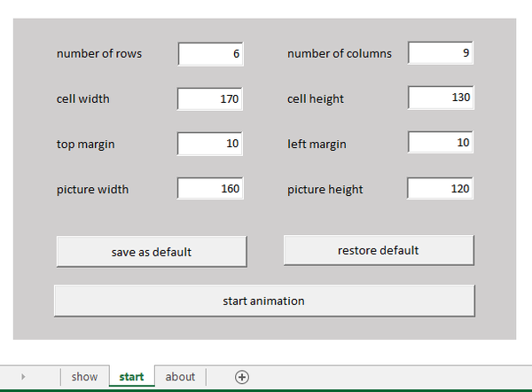Click the 'left margin' label
The width and height of the screenshot is (532, 392).
click(x=317, y=145)
